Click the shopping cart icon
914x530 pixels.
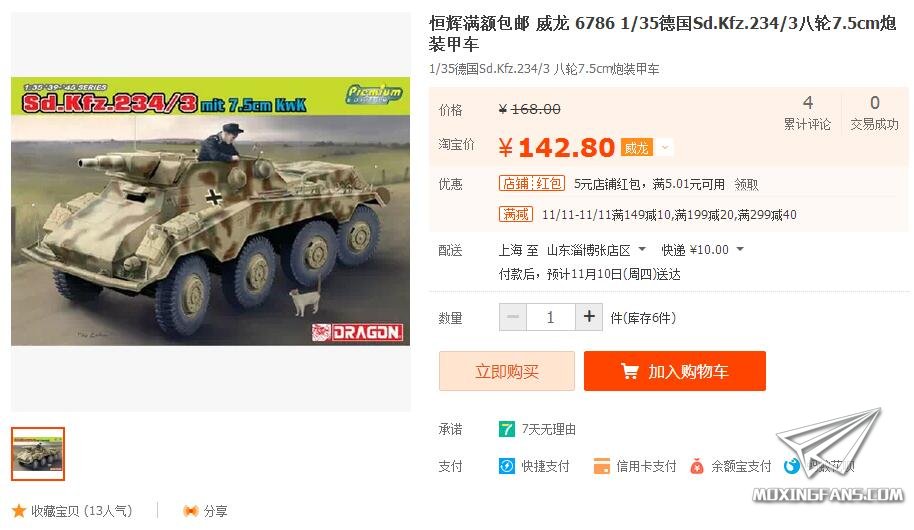(x=630, y=371)
